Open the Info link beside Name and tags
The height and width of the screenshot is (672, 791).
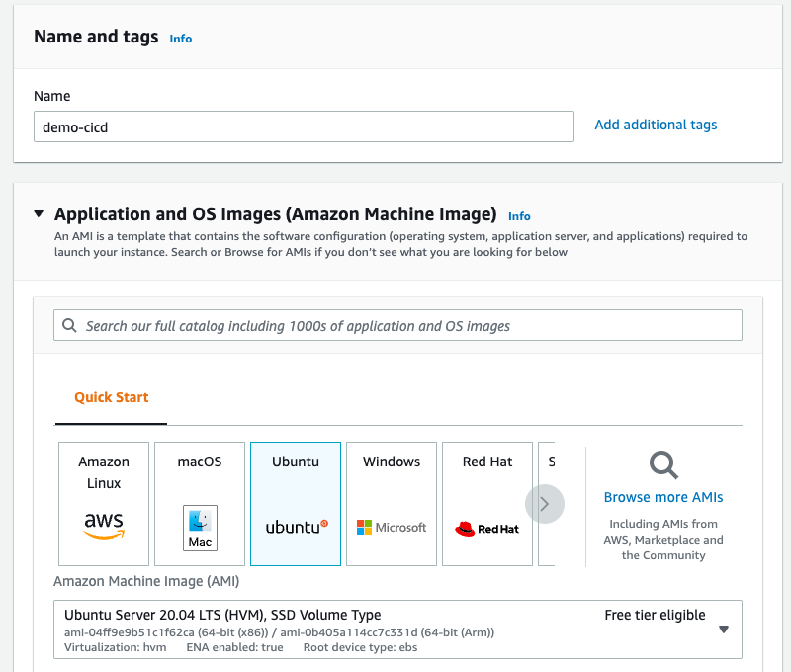180,39
